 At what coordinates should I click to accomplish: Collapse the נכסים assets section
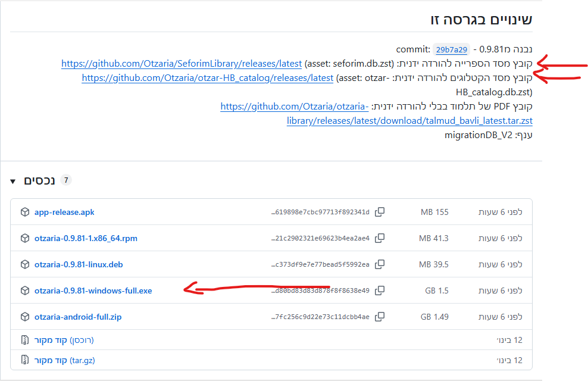(12, 182)
